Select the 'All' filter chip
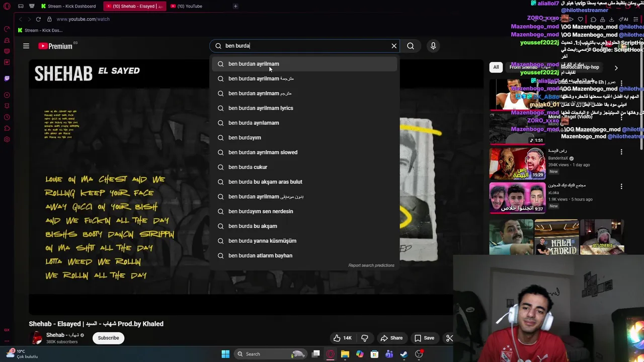 pyautogui.click(x=496, y=67)
